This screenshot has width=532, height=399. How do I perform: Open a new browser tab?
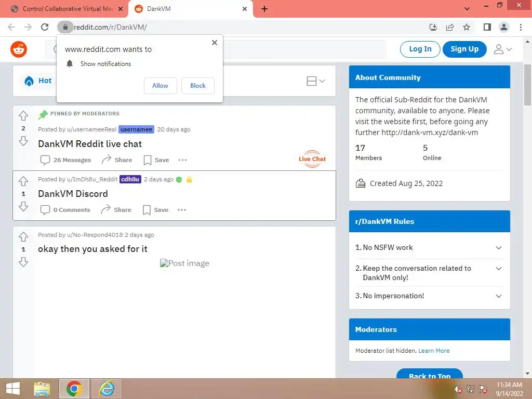[264, 9]
